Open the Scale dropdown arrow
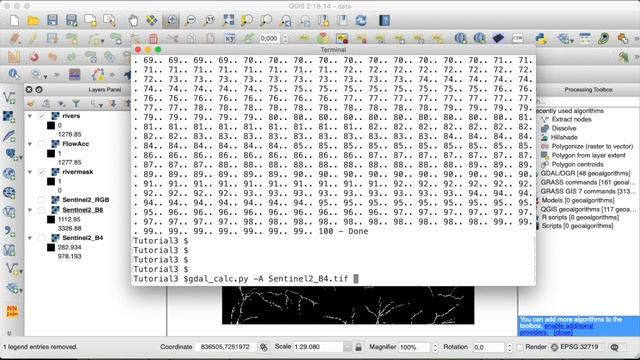The image size is (640, 360). coord(347,347)
